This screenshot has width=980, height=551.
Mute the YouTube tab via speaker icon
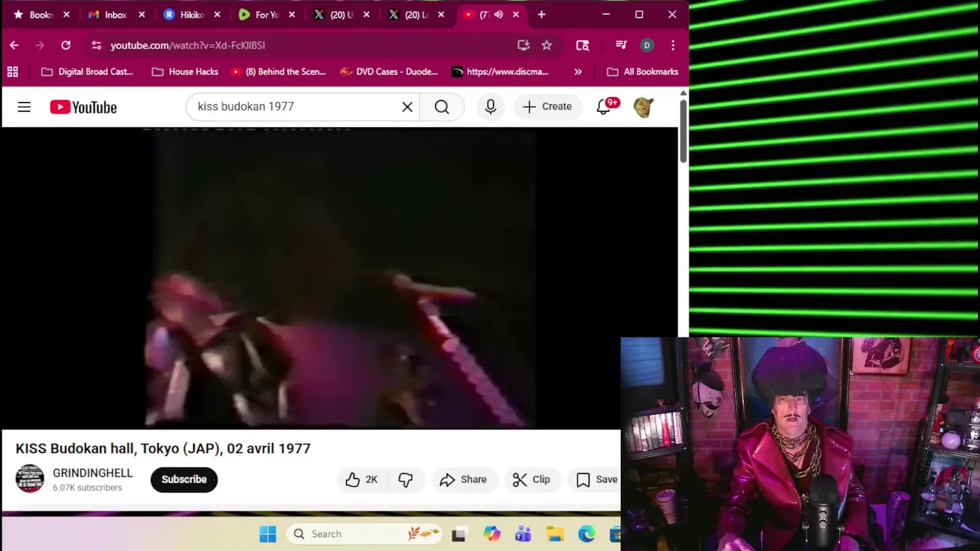pyautogui.click(x=498, y=15)
